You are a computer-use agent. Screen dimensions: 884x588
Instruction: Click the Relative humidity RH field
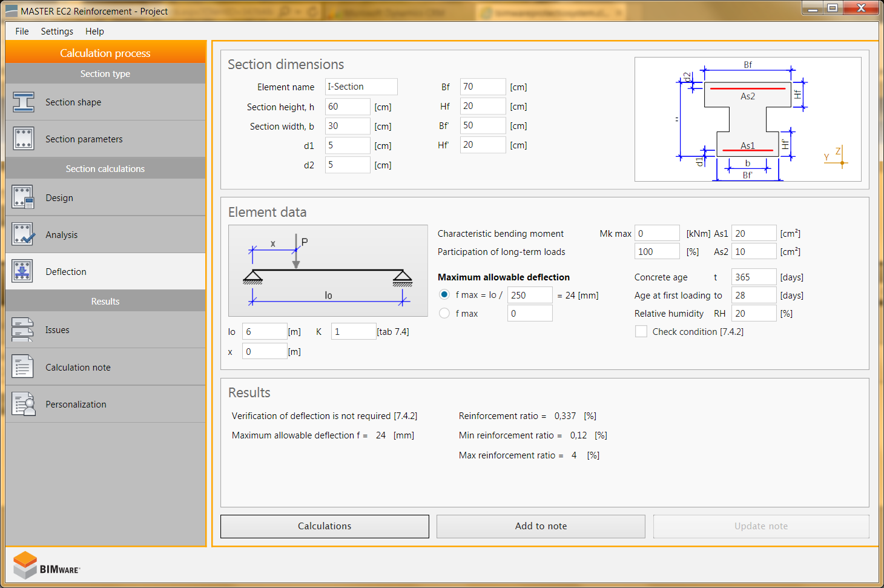(753, 313)
